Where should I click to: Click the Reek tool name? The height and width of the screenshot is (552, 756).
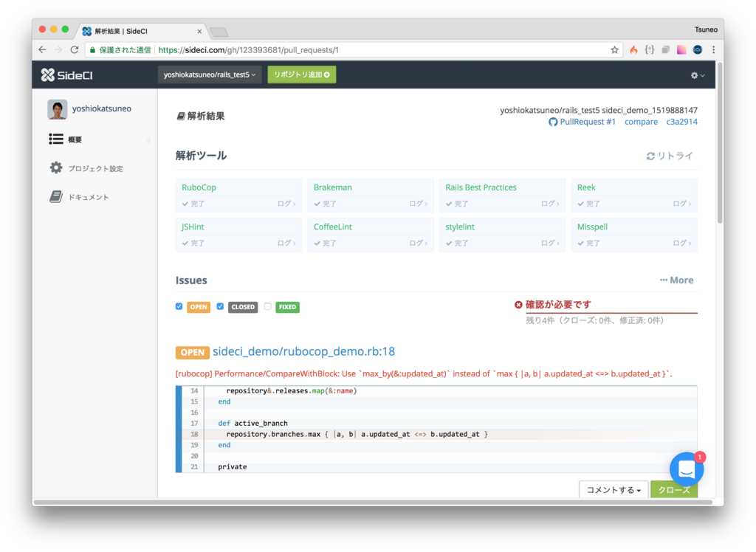tap(586, 187)
